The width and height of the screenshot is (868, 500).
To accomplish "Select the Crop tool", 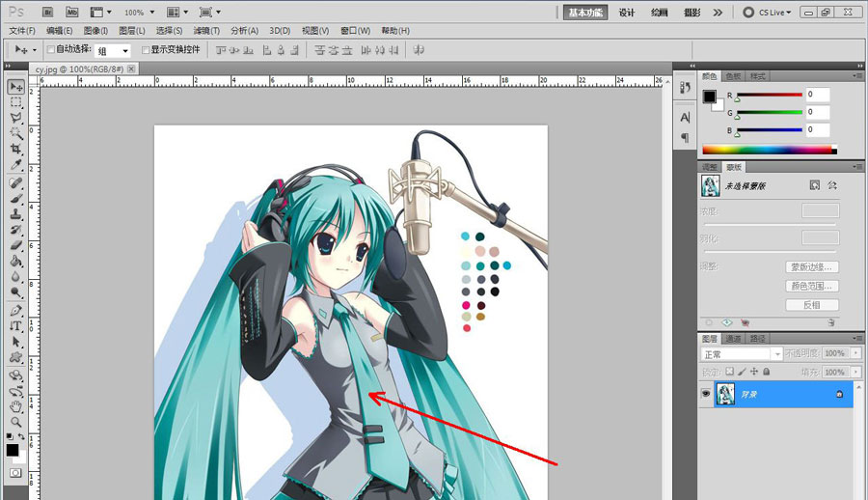I will click(16, 149).
